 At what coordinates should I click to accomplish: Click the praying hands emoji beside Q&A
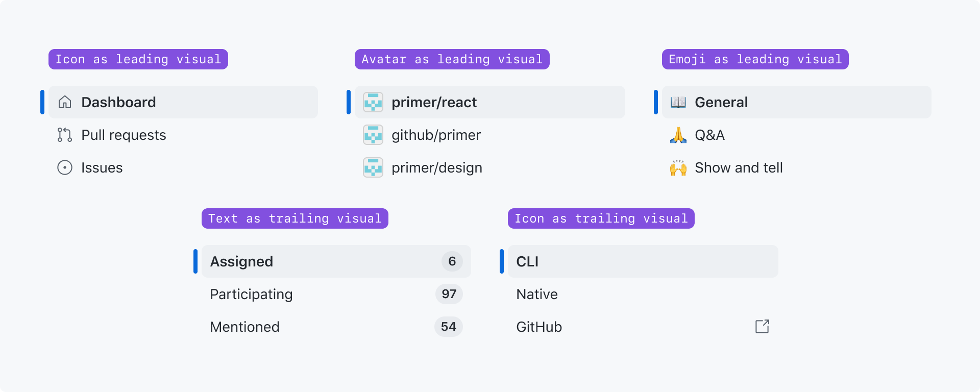point(678,135)
